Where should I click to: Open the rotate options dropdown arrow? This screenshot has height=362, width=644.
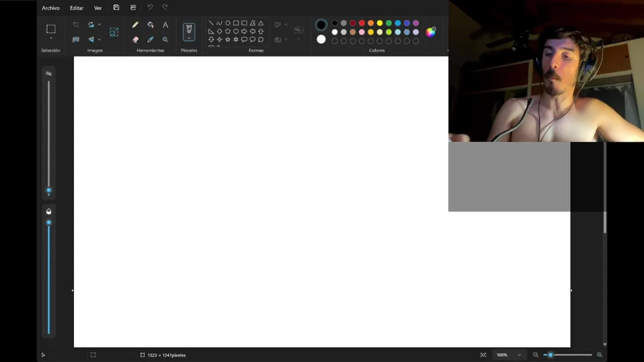100,25
